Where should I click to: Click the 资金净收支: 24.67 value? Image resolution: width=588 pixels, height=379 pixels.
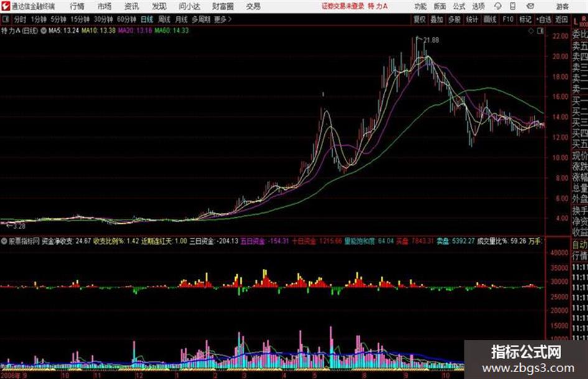[66, 241]
